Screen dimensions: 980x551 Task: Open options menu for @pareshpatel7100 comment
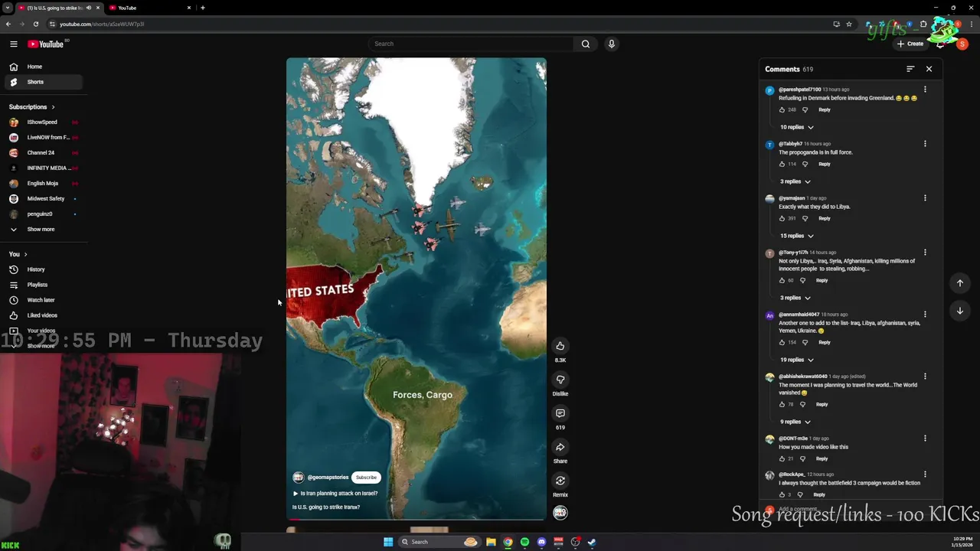925,90
